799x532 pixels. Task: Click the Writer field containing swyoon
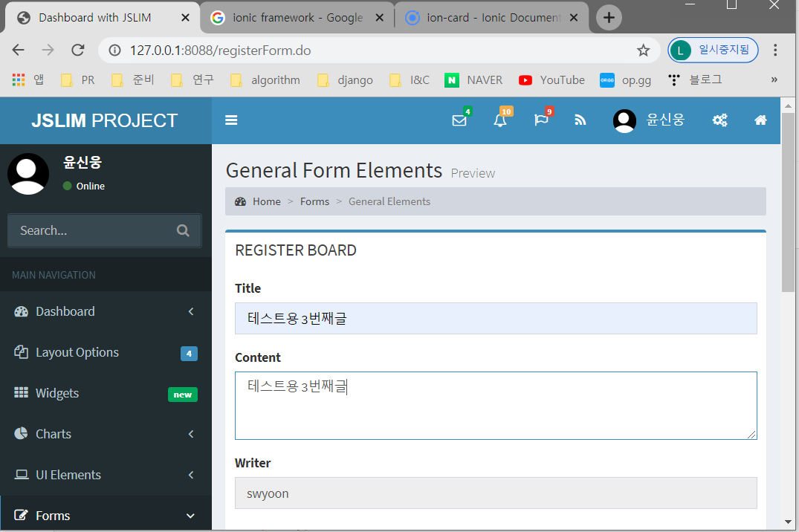click(496, 493)
